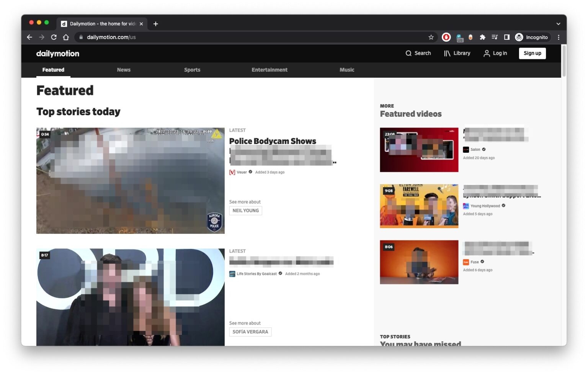588x374 pixels.
Task: Click the dailymotion logo
Action: [x=57, y=53]
